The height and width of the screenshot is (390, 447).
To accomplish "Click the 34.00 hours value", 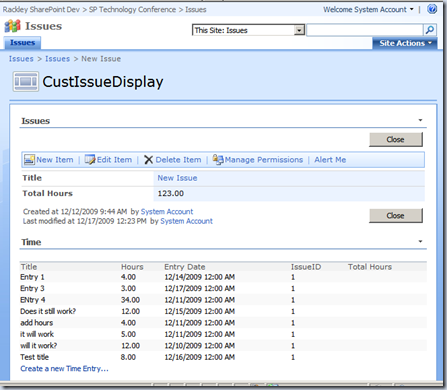I will pos(130,300).
